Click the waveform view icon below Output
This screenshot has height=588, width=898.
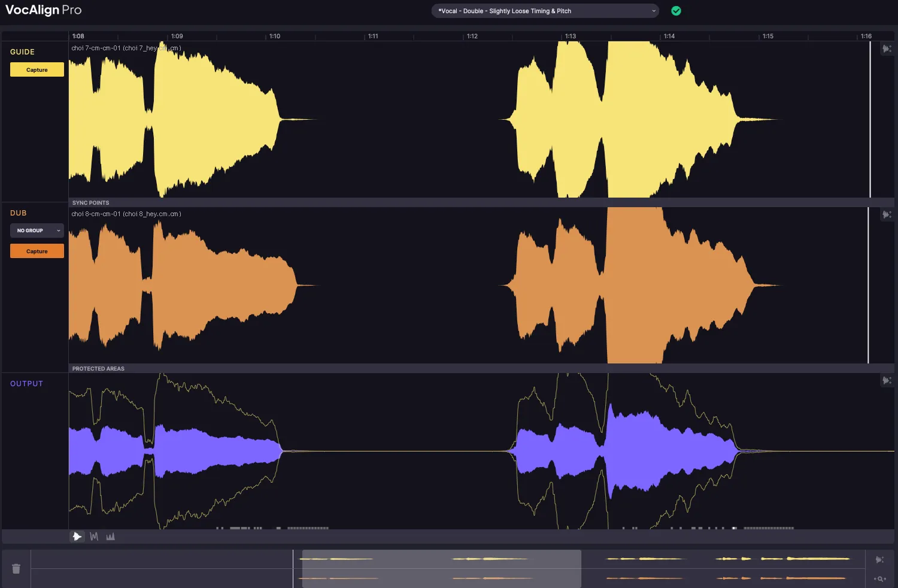[x=77, y=537]
